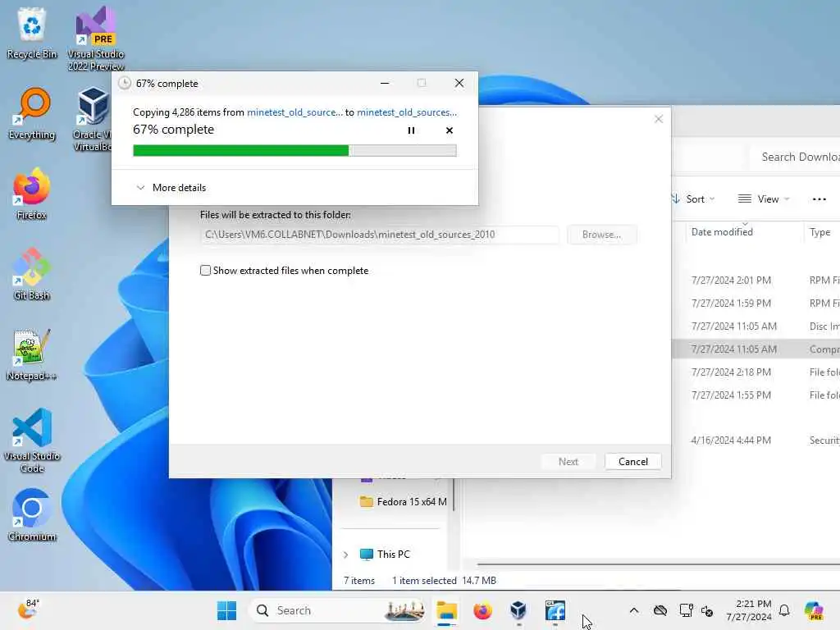Open the Recycle Bin desktop icon
Image resolution: width=840 pixels, height=630 pixels.
point(32,33)
